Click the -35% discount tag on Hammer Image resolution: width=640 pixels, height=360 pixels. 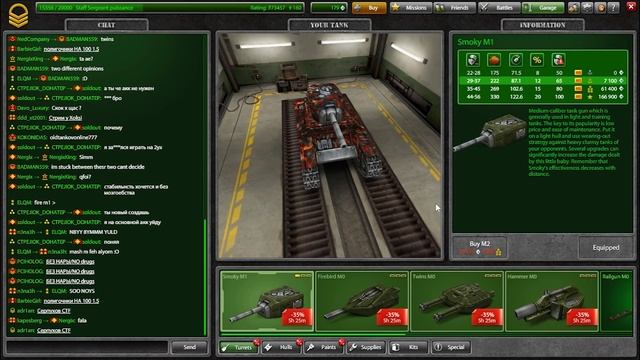pos(582,317)
